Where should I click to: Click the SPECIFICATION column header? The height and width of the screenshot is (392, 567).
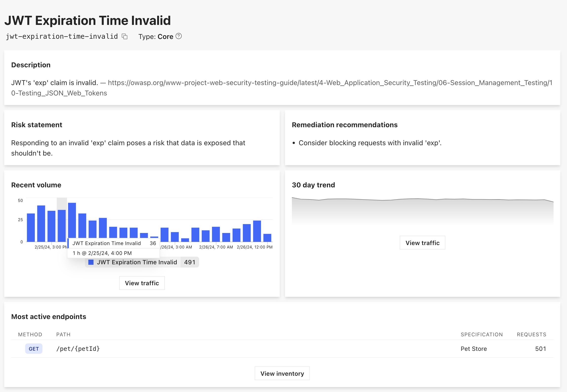point(482,334)
